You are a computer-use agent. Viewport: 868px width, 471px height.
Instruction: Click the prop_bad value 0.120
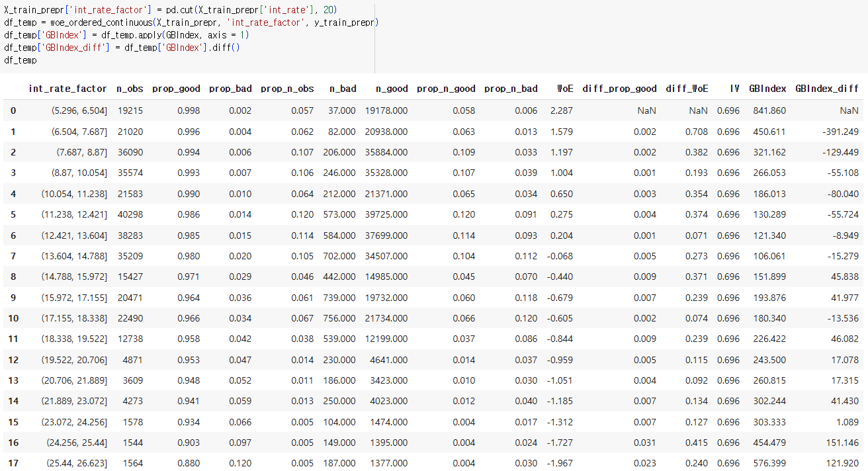240,464
